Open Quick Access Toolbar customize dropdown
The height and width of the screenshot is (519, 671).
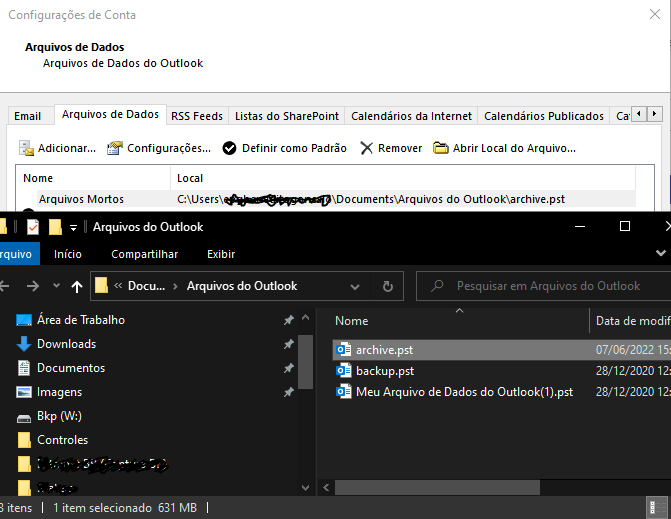click(74, 228)
